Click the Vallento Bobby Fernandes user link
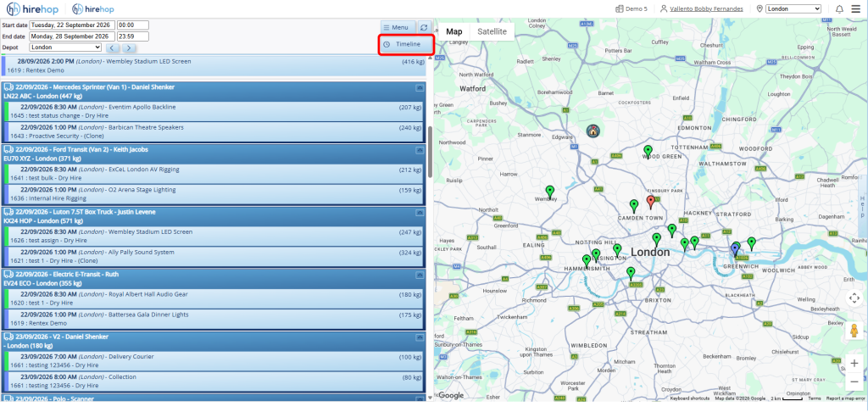 [708, 8]
